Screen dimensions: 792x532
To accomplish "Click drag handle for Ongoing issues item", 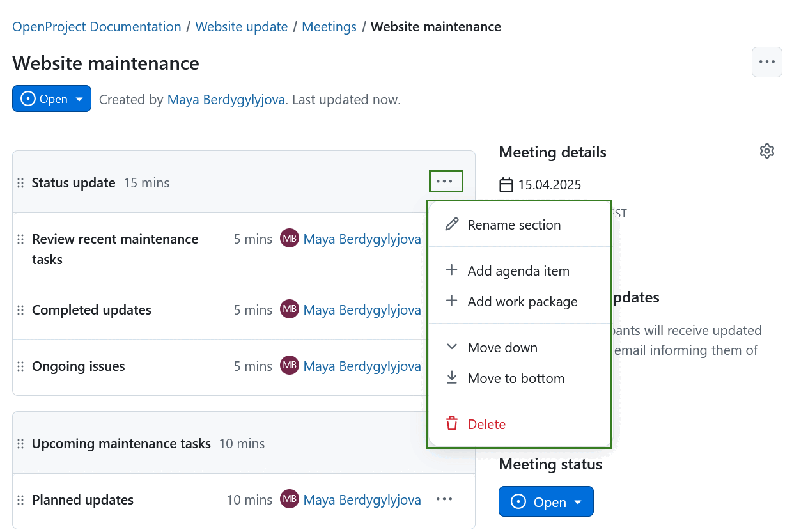I will 20,366.
